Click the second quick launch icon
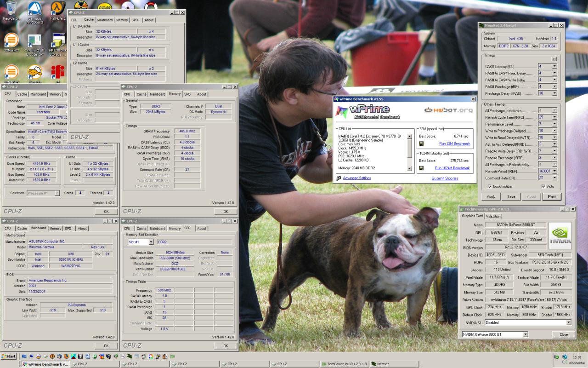The width and height of the screenshot is (588, 368). (31, 356)
